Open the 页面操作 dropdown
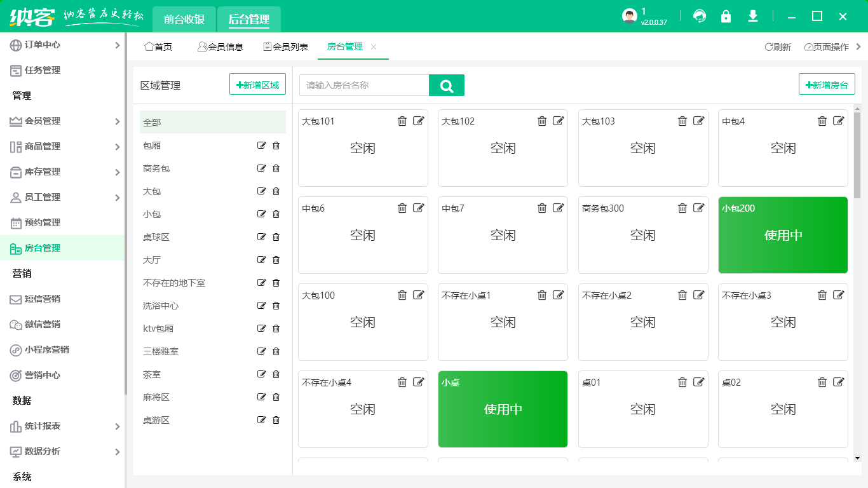 826,47
